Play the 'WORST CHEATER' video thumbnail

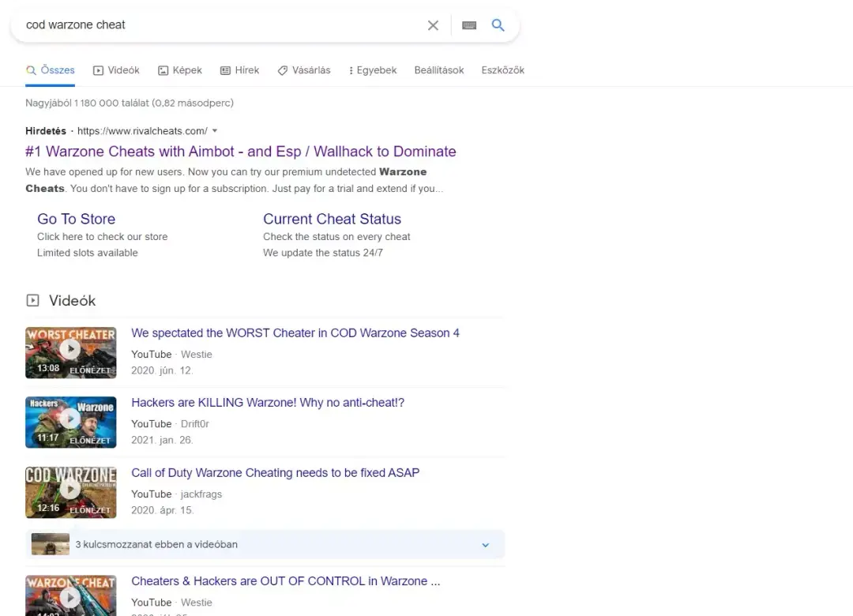click(71, 353)
